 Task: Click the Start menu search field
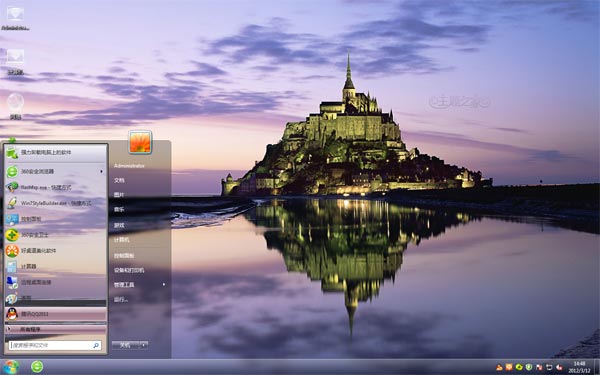55,345
